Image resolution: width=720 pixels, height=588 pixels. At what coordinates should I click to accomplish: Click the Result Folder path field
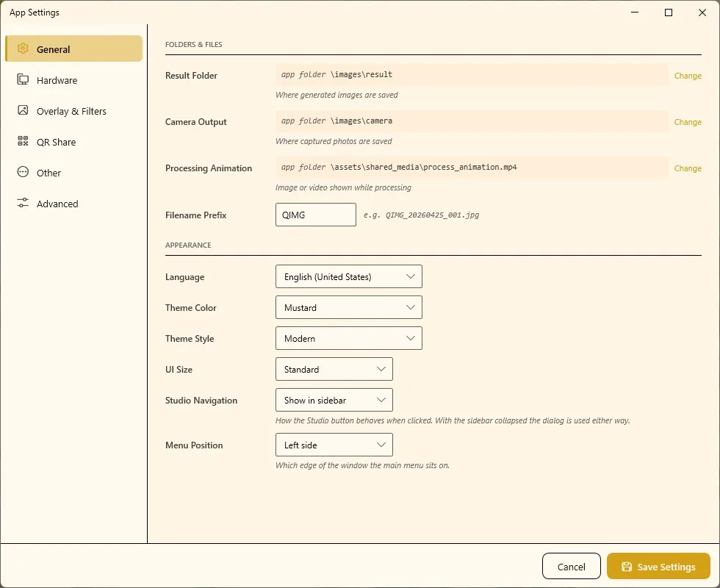(472, 74)
